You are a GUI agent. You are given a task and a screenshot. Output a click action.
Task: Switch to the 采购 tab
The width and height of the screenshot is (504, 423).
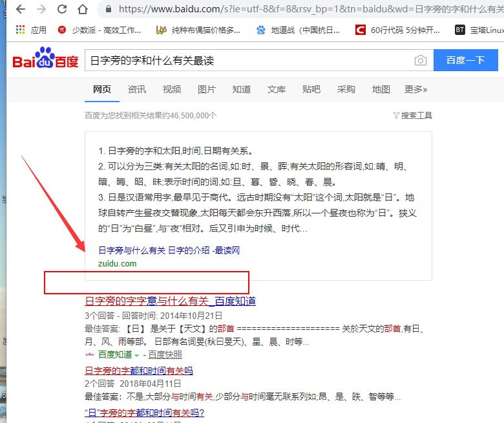(x=346, y=89)
